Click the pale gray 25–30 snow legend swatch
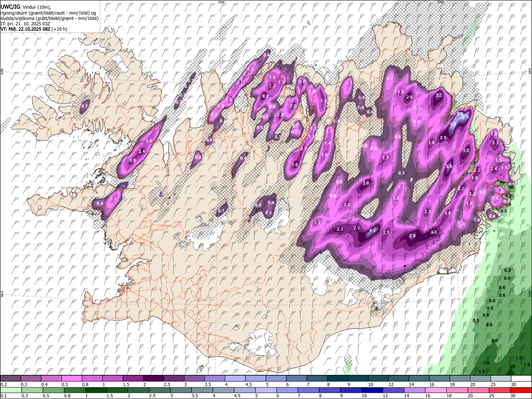532x399 pixels. (501, 378)
